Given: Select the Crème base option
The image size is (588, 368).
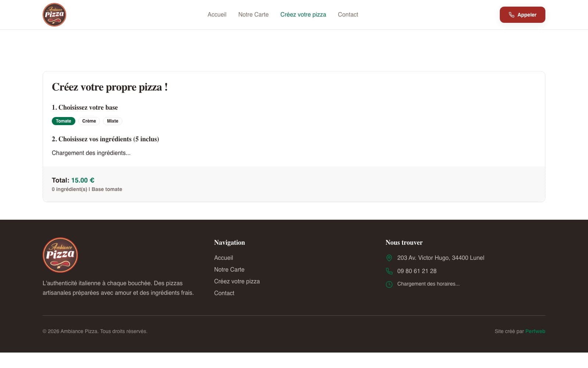Looking at the screenshot, I should click(x=89, y=121).
